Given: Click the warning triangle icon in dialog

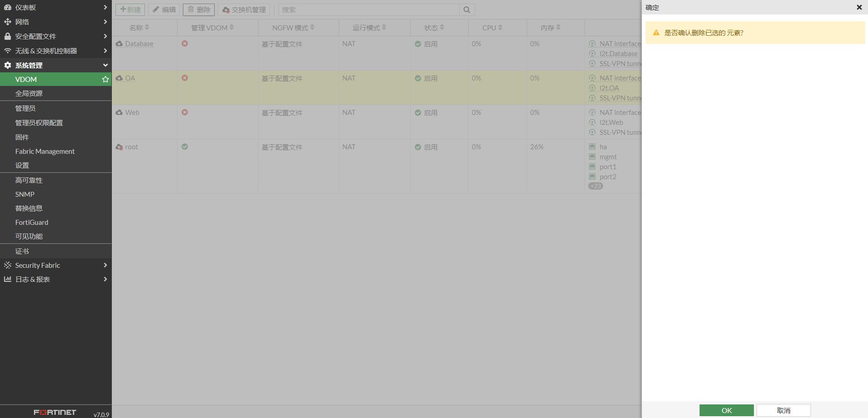Looking at the screenshot, I should coord(656,33).
